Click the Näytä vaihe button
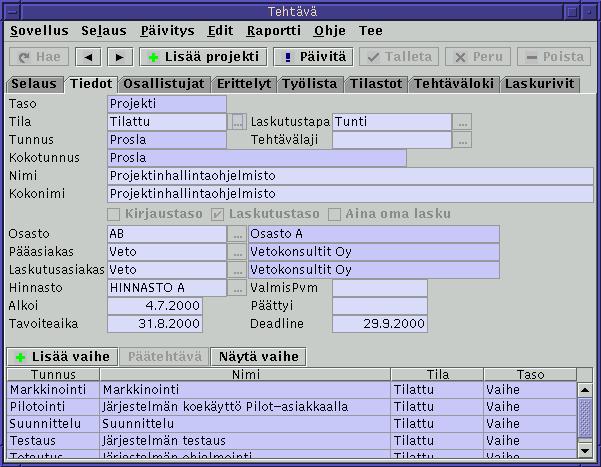The height and width of the screenshot is (467, 601). [258, 357]
